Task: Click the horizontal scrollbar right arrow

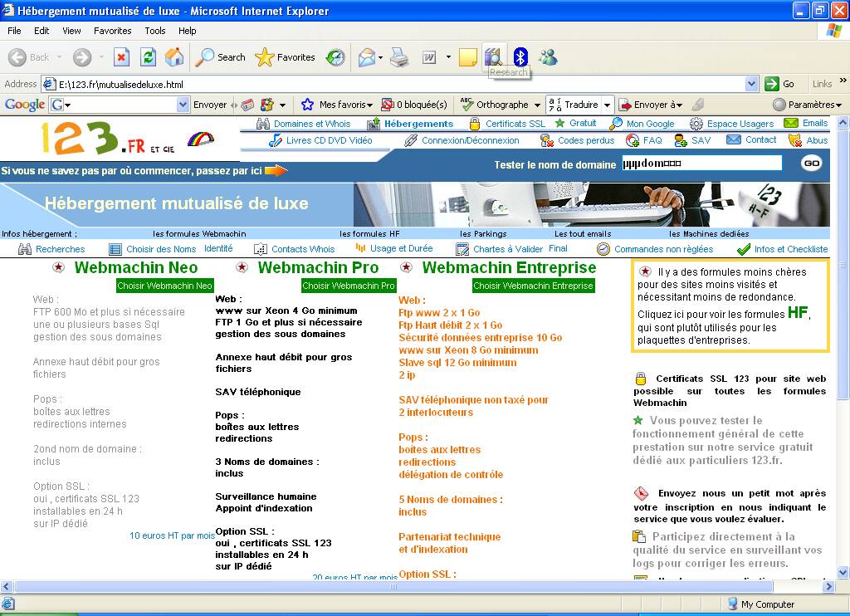Action: (828, 586)
